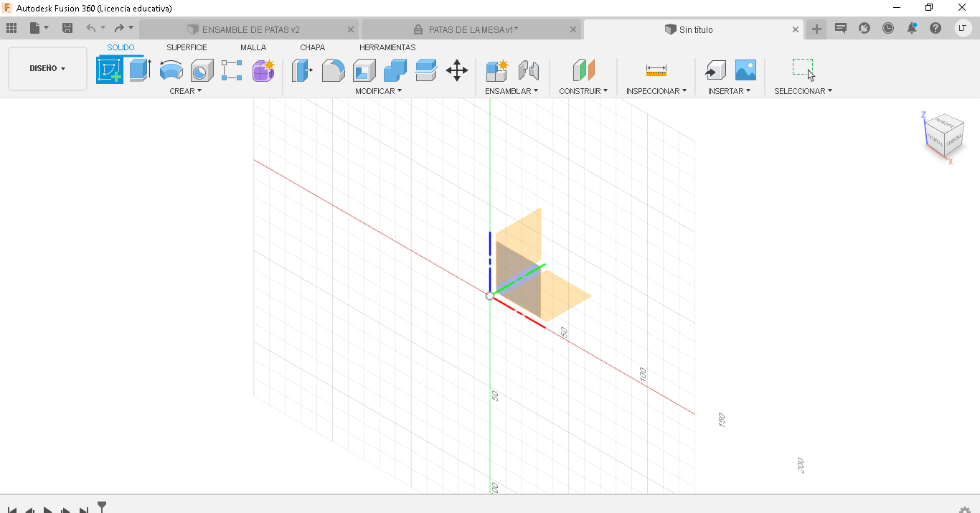This screenshot has height=513, width=980.
Task: Expand the ENSAMBLAR menu
Action: click(512, 91)
